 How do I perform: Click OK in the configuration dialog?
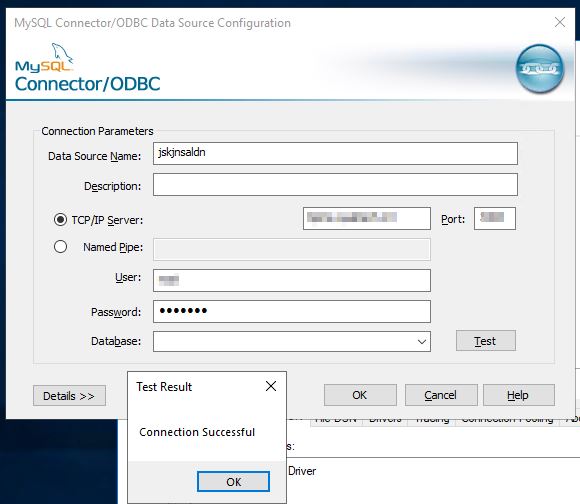pos(360,395)
